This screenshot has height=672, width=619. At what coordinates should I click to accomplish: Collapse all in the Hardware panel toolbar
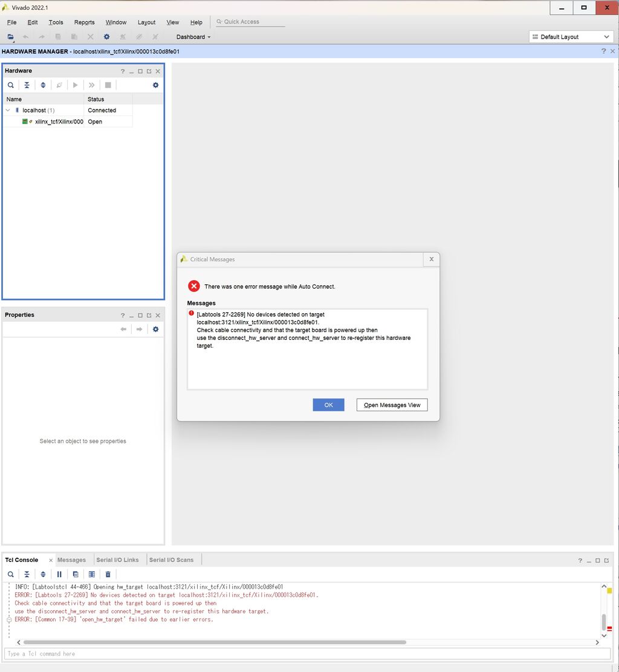(x=27, y=85)
